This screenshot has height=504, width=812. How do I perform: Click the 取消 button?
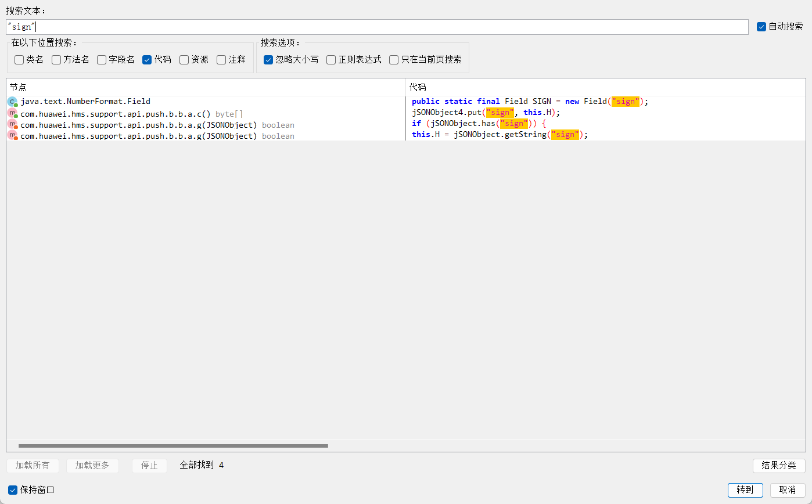788,490
